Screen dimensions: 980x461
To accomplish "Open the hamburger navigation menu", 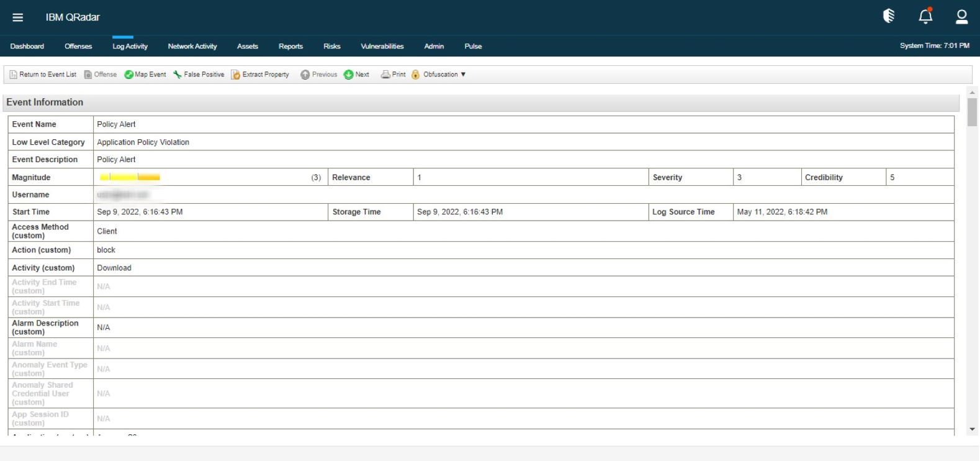I will [x=18, y=17].
